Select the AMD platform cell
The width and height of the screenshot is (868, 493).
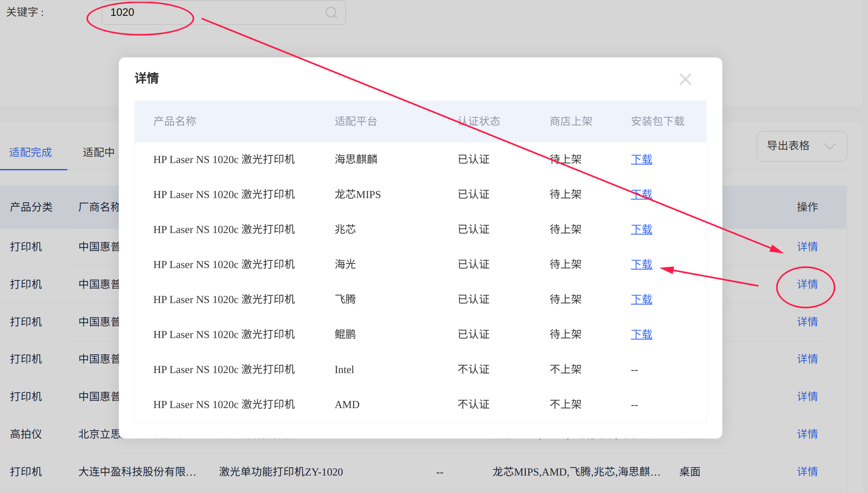tap(347, 405)
